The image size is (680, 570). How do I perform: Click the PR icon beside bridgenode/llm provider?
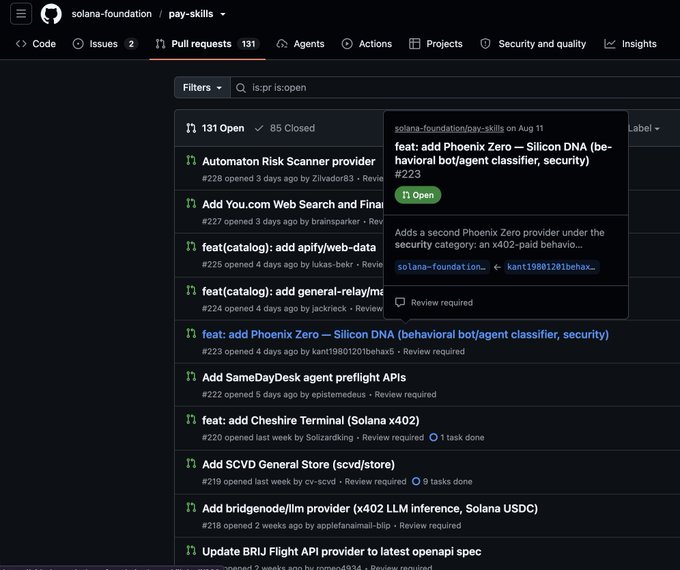click(x=191, y=508)
